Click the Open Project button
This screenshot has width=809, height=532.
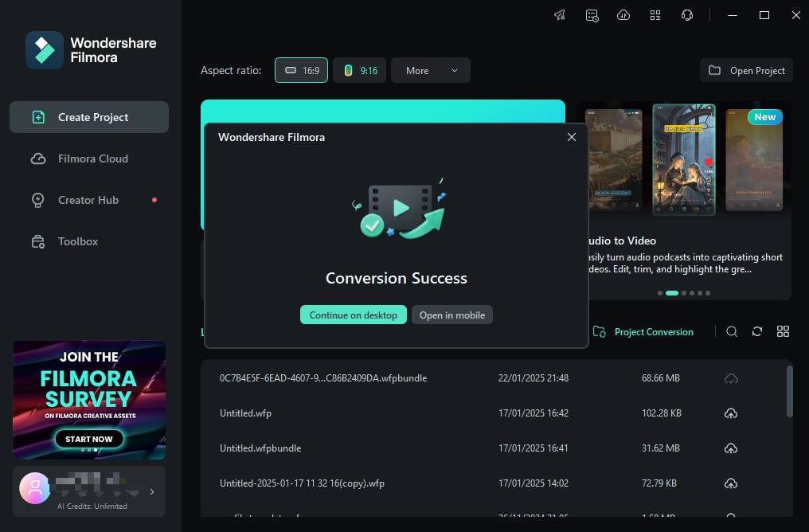[x=747, y=70]
